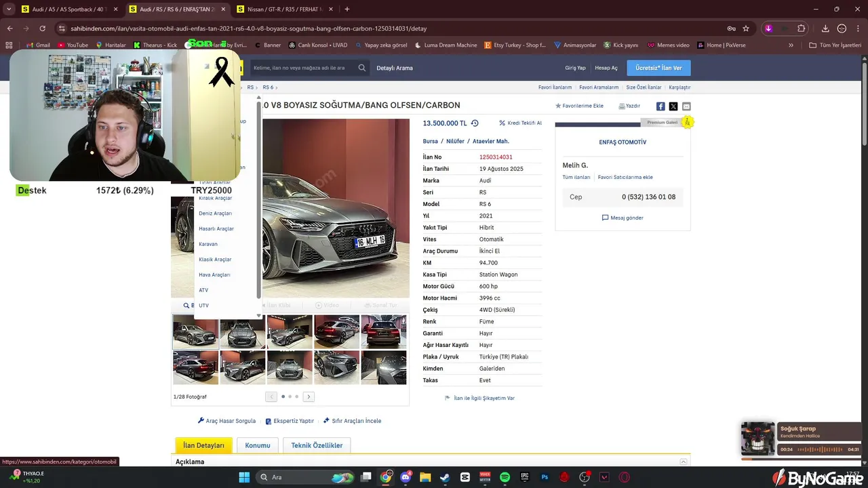Viewport: 868px width, 488px height.
Task: Open Steam from the taskbar
Action: click(445, 477)
